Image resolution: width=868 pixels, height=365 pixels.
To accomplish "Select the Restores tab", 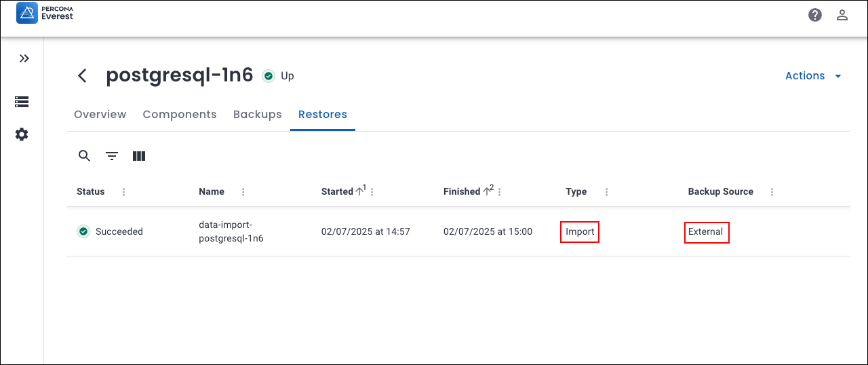I will pos(323,114).
